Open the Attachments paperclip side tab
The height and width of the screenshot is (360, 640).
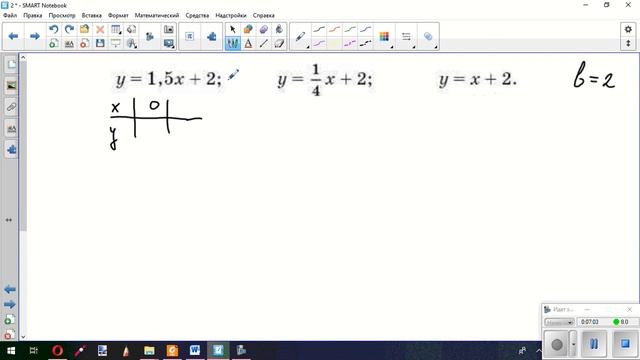tap(11, 107)
